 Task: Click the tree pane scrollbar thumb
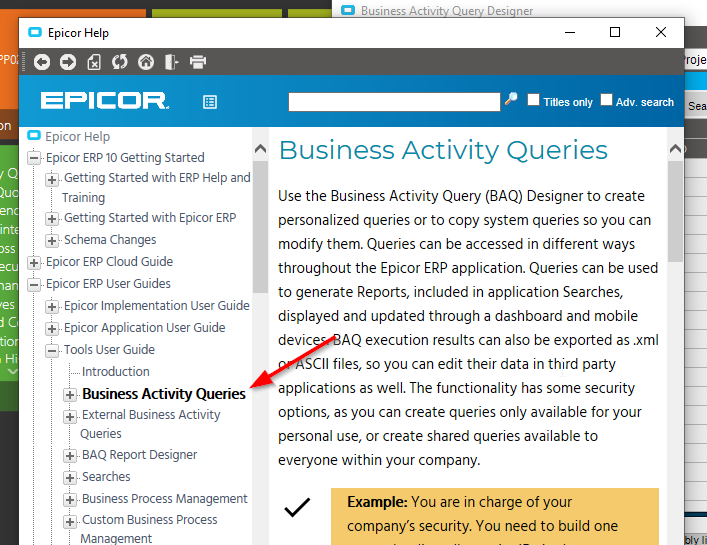coord(260,226)
